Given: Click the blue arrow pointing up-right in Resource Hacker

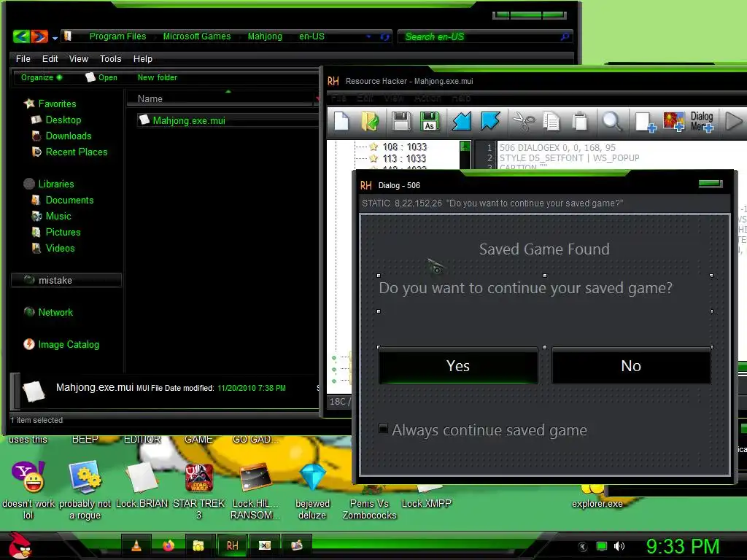Looking at the screenshot, I should pyautogui.click(x=490, y=122).
